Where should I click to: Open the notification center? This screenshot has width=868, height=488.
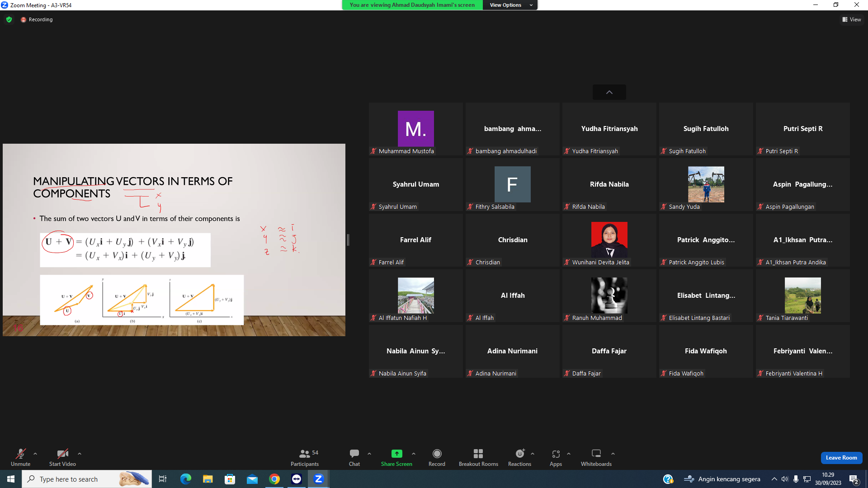pos(854,479)
